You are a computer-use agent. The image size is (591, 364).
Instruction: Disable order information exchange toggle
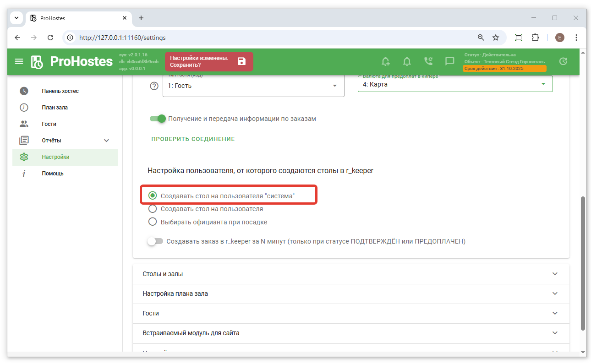158,119
